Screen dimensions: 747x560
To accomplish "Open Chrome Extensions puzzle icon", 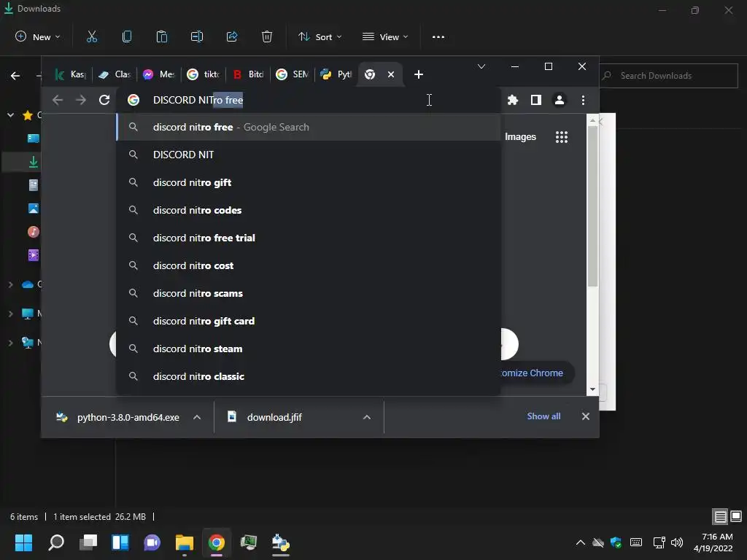I will point(513,100).
